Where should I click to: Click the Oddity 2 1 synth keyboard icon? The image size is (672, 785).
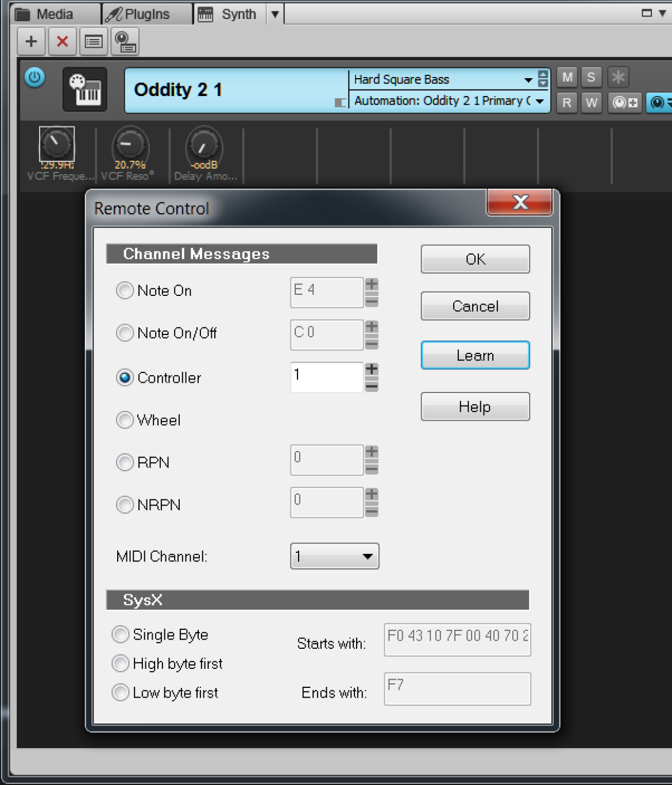click(85, 89)
